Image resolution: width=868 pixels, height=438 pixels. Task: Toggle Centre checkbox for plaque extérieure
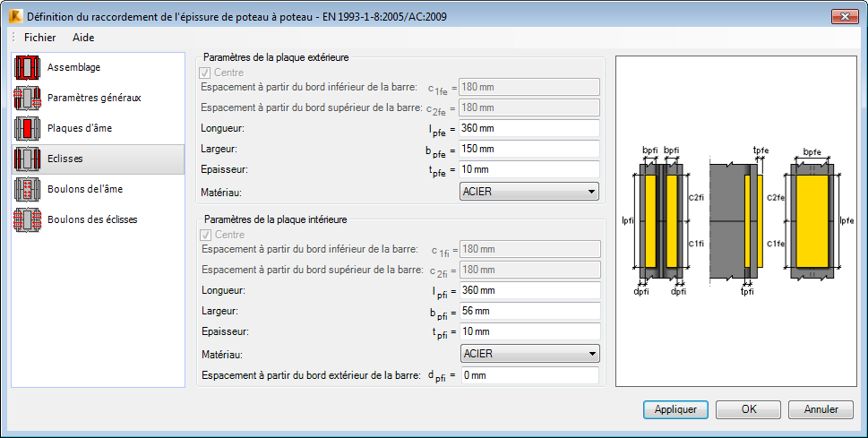(x=205, y=73)
